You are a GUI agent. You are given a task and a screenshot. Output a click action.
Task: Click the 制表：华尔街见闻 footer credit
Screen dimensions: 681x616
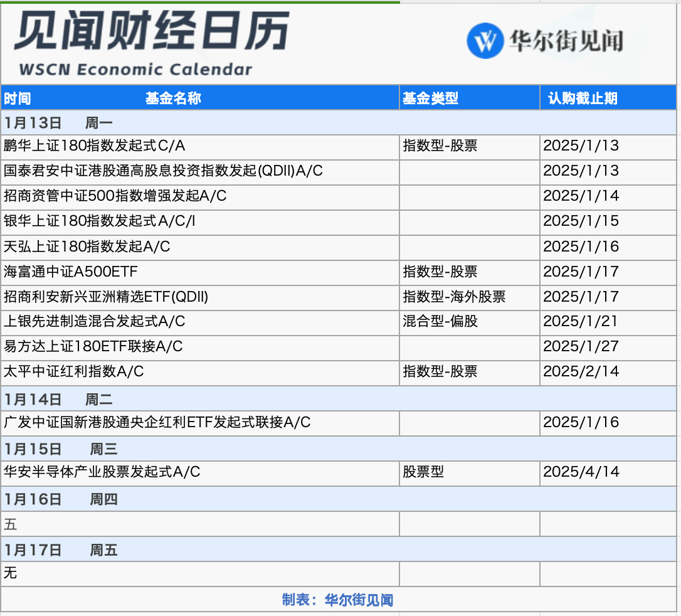(x=338, y=600)
